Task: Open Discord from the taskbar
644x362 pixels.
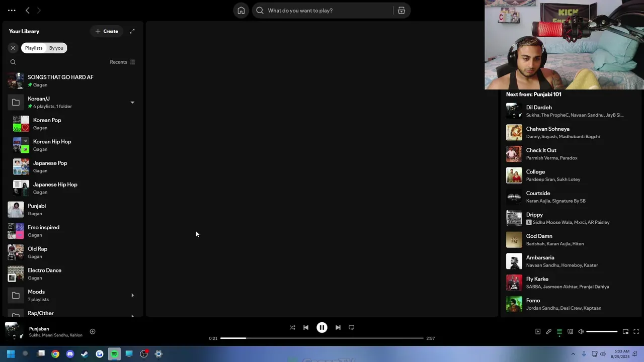Action: tap(70, 354)
